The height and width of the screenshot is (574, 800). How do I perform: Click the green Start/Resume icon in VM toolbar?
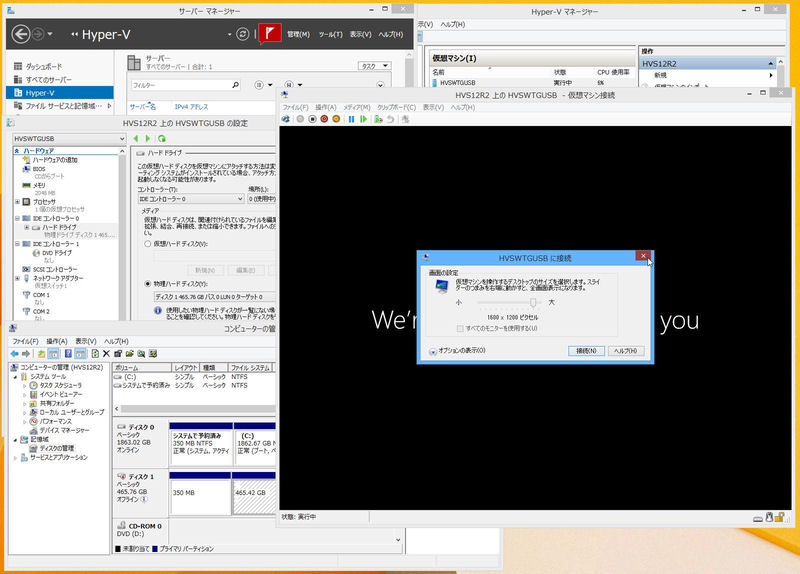click(x=362, y=119)
